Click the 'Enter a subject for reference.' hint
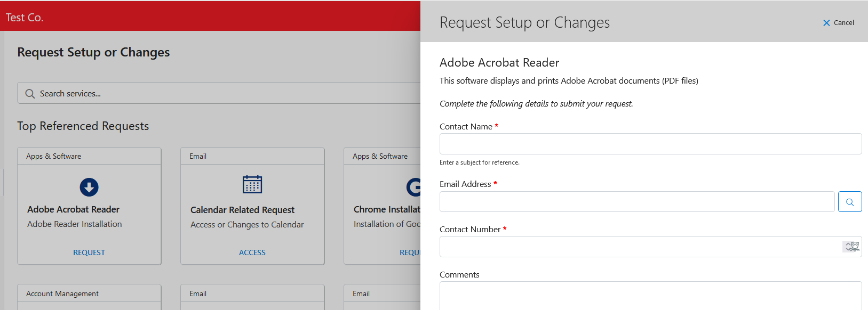This screenshot has width=868, height=310. click(x=480, y=162)
